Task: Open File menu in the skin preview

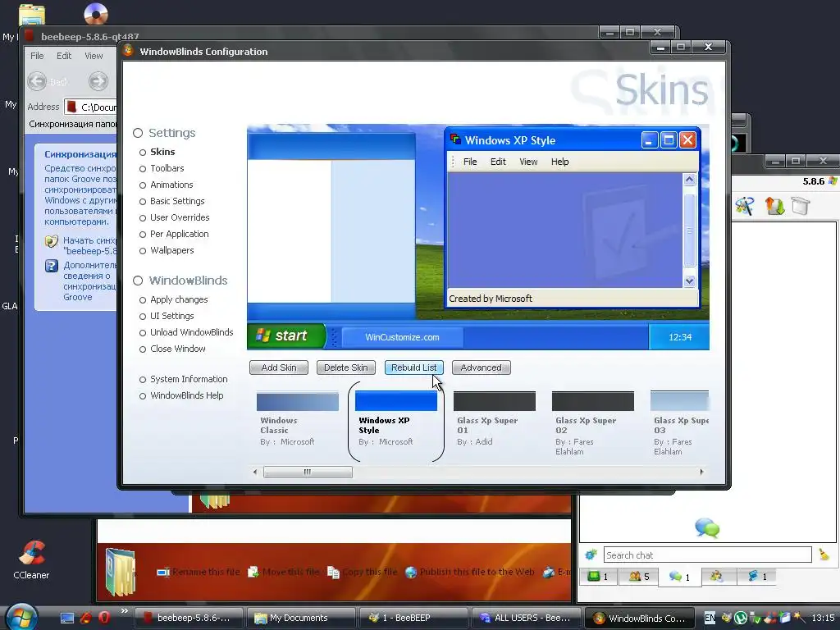Action: pyautogui.click(x=470, y=162)
